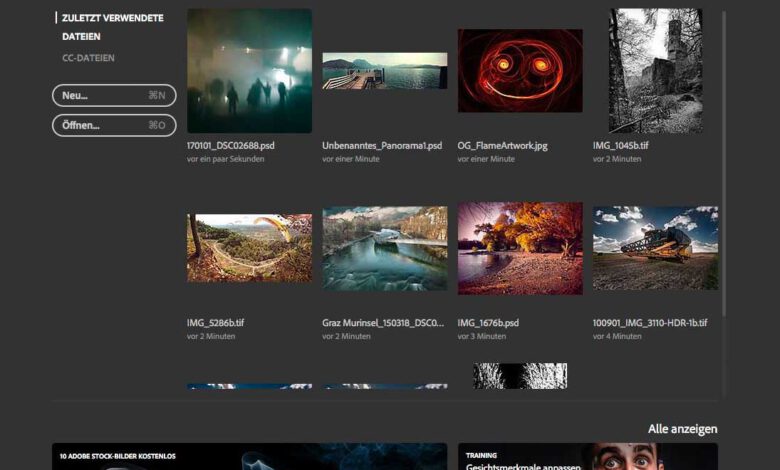780x470 pixels.
Task: Click the file name Graz Murinsel_150318_DSC0...
Action: pyautogui.click(x=383, y=323)
